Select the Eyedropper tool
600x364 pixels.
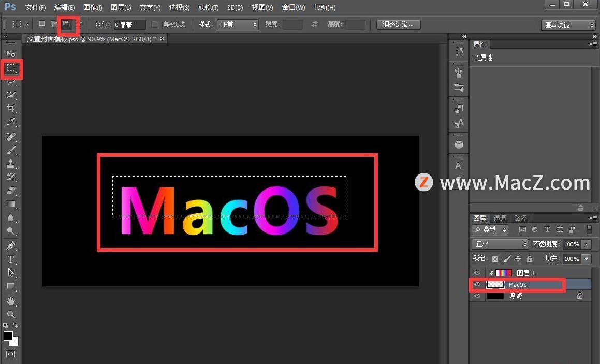click(11, 122)
